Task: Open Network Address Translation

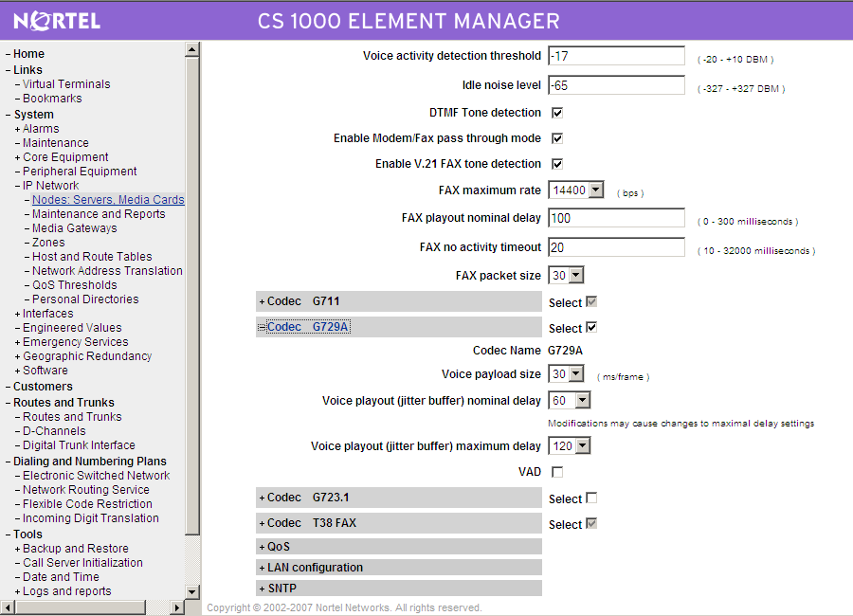Action: pyautogui.click(x=107, y=270)
